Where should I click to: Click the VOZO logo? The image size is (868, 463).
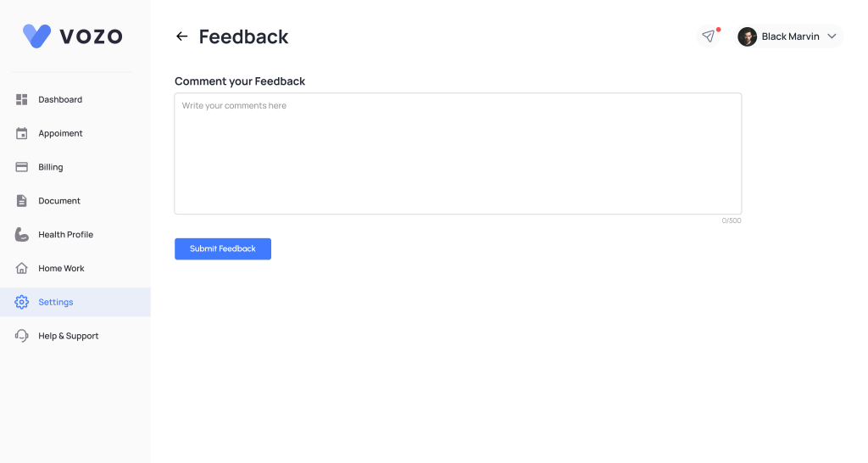click(x=73, y=36)
